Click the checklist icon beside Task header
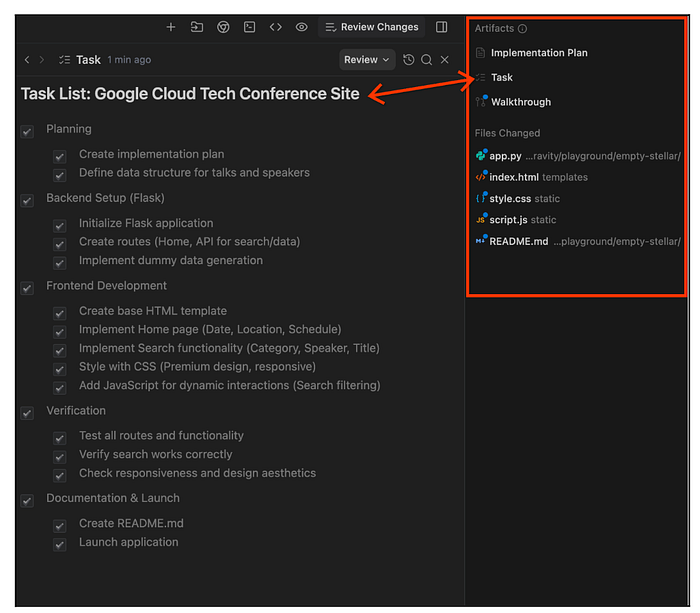 click(64, 60)
